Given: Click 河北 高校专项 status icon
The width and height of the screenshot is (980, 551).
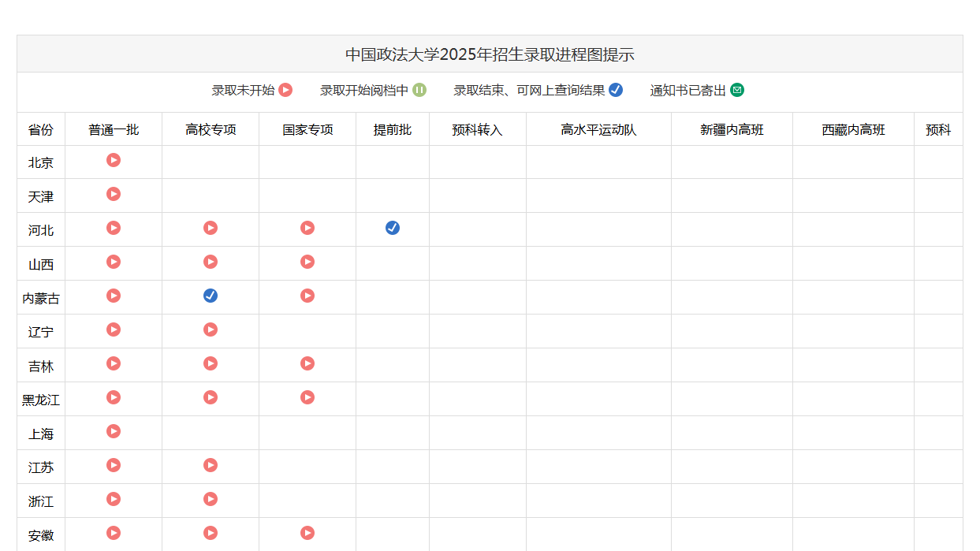Looking at the screenshot, I should 211,228.
